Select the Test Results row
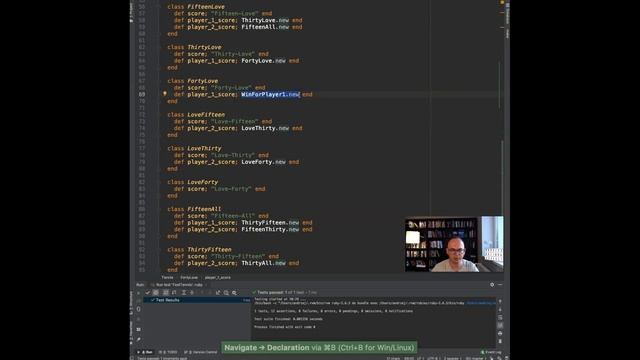The width and height of the screenshot is (640, 360). [x=197, y=300]
